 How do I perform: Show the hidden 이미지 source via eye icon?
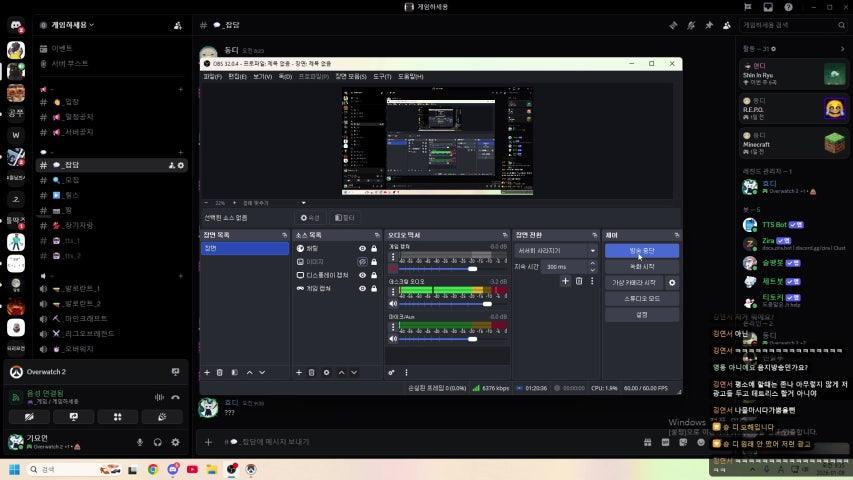[363, 262]
